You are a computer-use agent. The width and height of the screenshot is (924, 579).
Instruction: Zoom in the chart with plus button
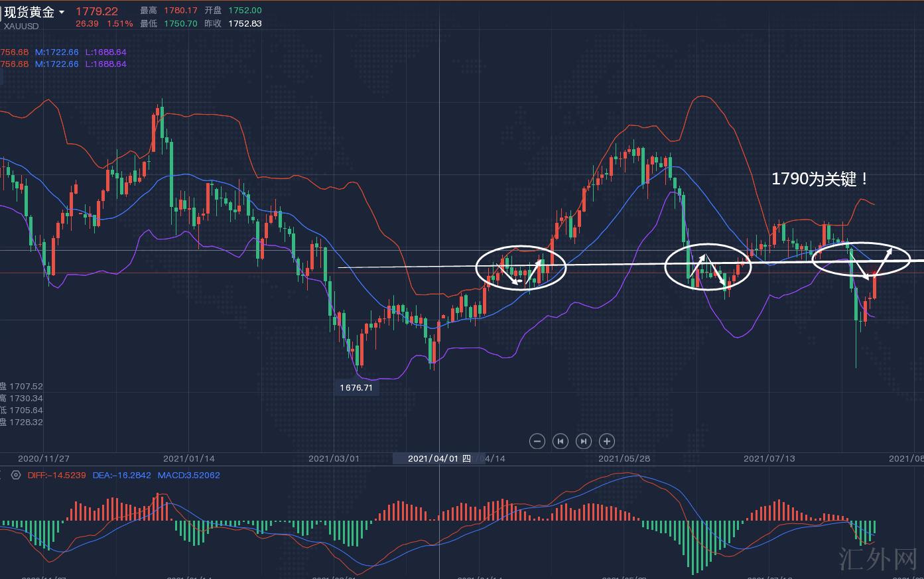(607, 441)
